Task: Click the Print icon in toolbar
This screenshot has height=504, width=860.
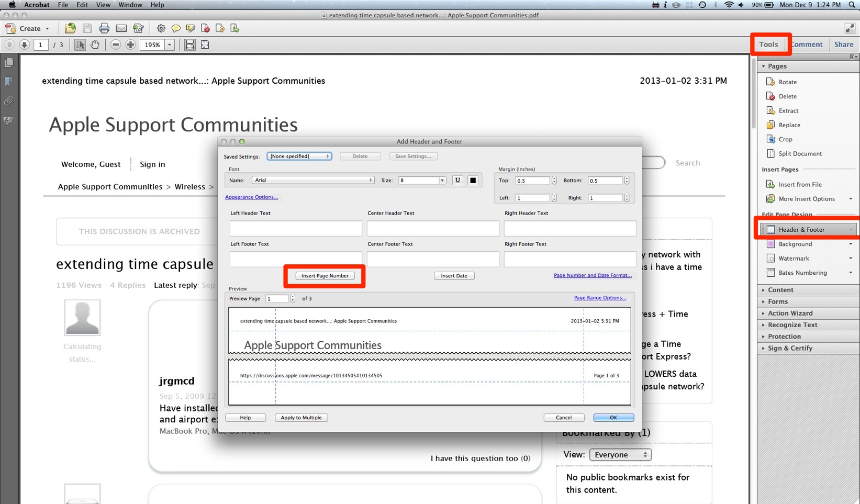Action: (x=104, y=28)
